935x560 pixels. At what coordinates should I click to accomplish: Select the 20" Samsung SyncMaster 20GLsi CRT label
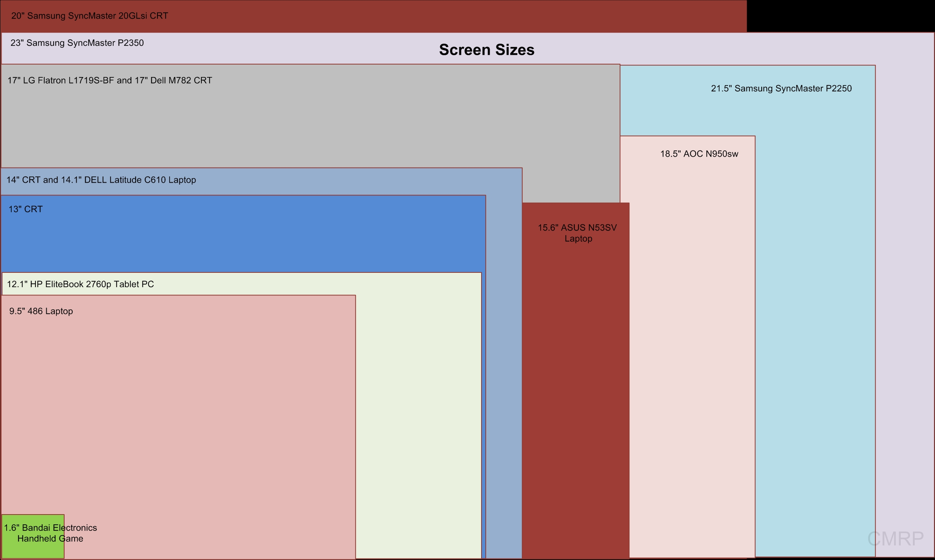pyautogui.click(x=89, y=16)
